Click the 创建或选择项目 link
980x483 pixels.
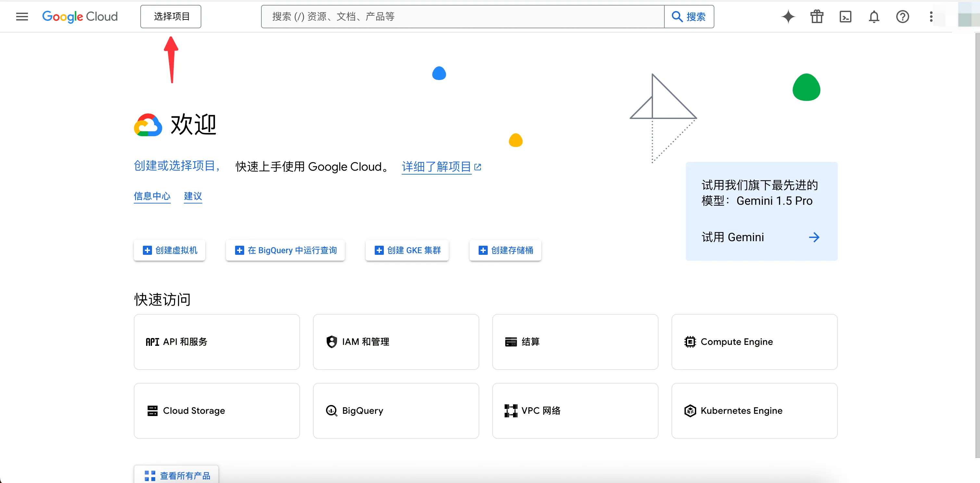point(177,166)
